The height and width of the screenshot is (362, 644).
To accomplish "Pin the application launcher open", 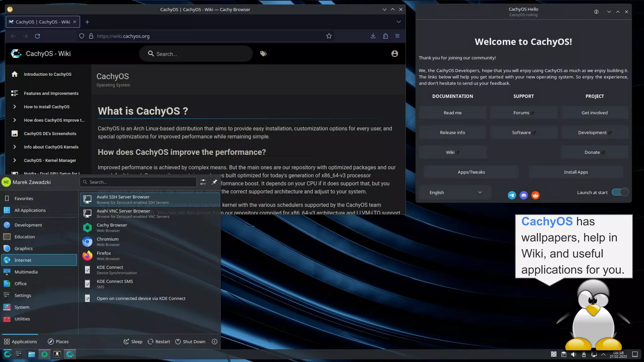I will [x=214, y=182].
